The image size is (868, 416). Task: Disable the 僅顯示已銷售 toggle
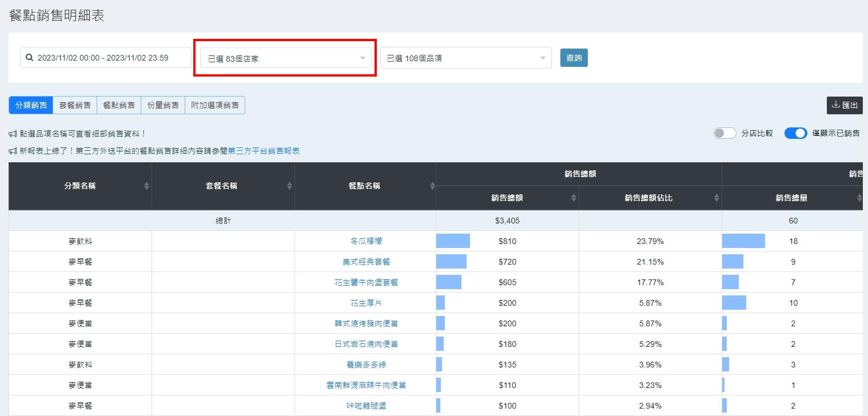point(795,133)
